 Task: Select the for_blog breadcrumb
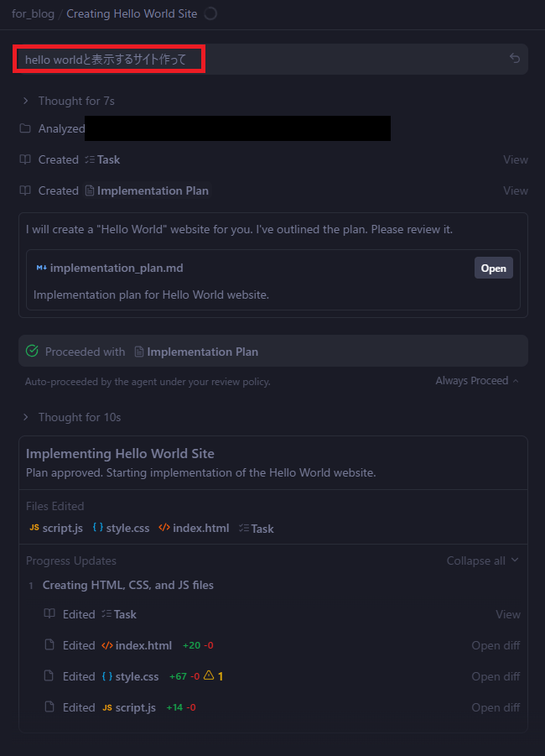tap(32, 13)
